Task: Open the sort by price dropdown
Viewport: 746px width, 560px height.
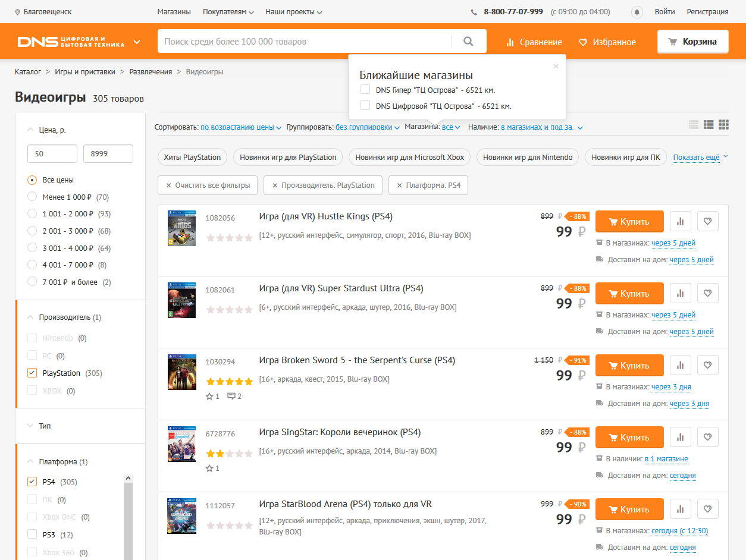Action: [x=241, y=127]
